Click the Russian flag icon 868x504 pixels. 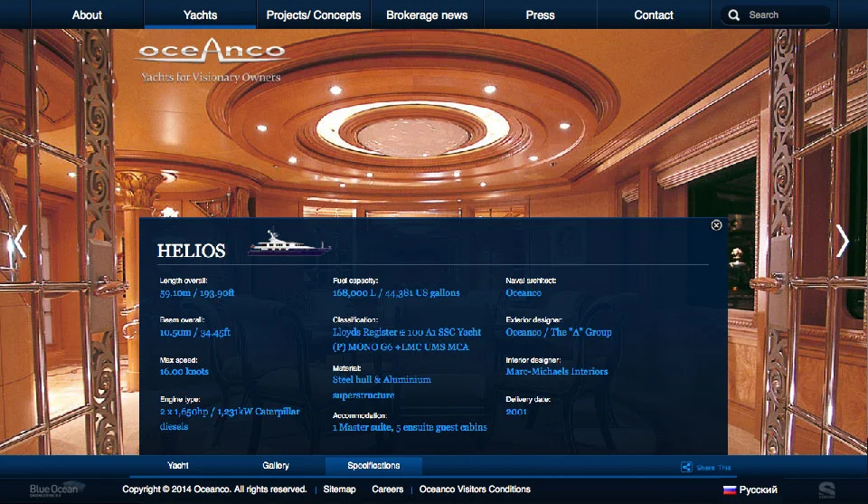(x=729, y=490)
